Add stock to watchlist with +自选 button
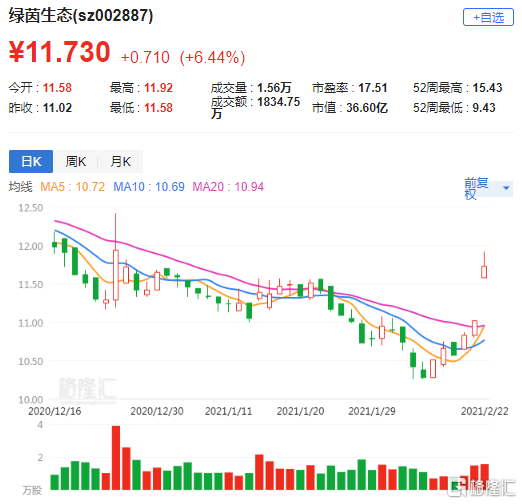 pos(488,17)
